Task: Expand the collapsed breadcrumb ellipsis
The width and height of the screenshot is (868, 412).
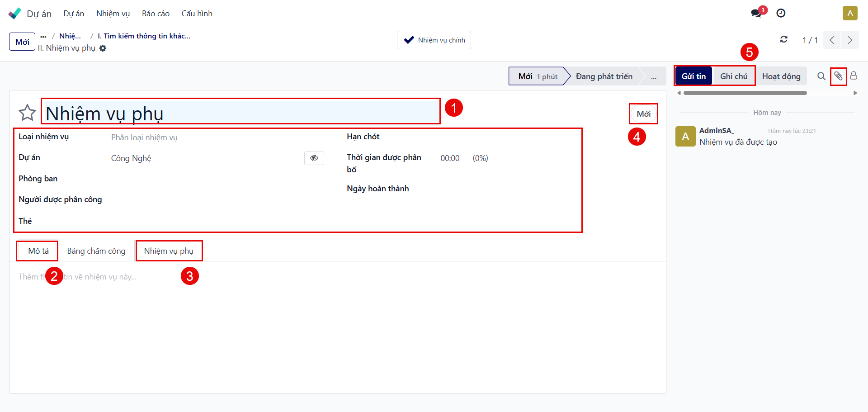Action: 43,36
